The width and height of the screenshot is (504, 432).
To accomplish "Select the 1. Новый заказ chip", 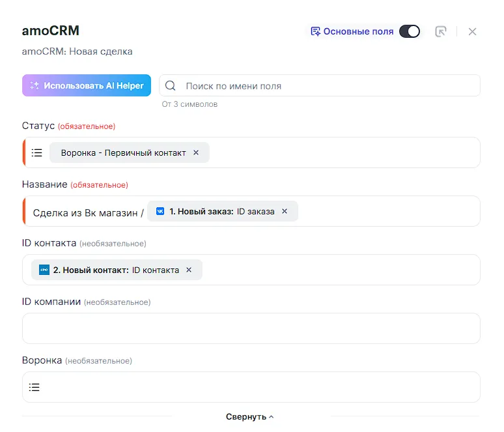I will [221, 211].
